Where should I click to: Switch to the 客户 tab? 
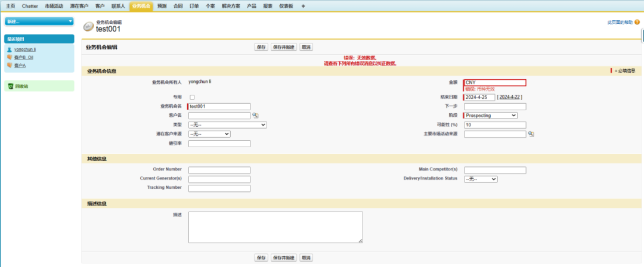[x=100, y=6]
